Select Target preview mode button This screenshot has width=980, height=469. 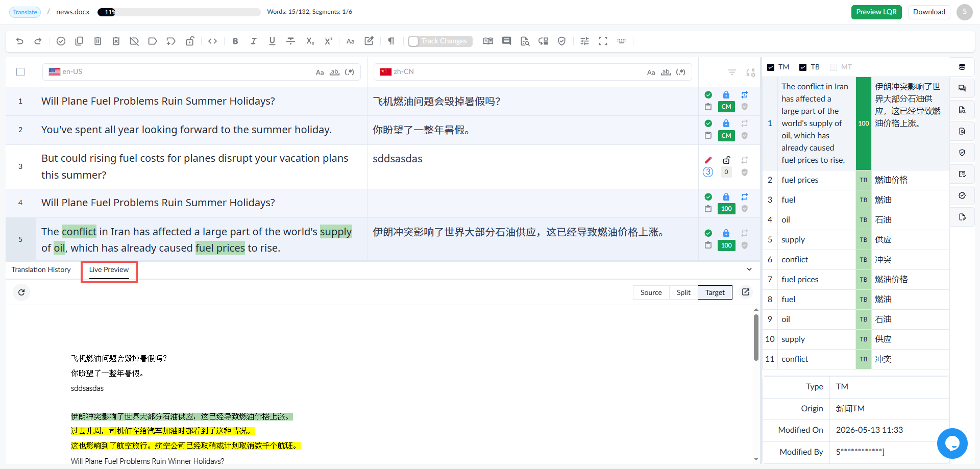tap(715, 292)
